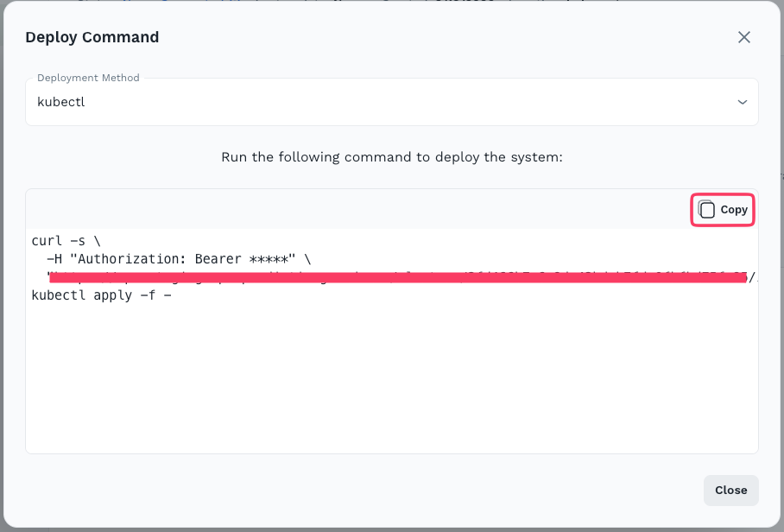Click the Close button at bottom
Screen dimensions: 784x532
(x=730, y=490)
